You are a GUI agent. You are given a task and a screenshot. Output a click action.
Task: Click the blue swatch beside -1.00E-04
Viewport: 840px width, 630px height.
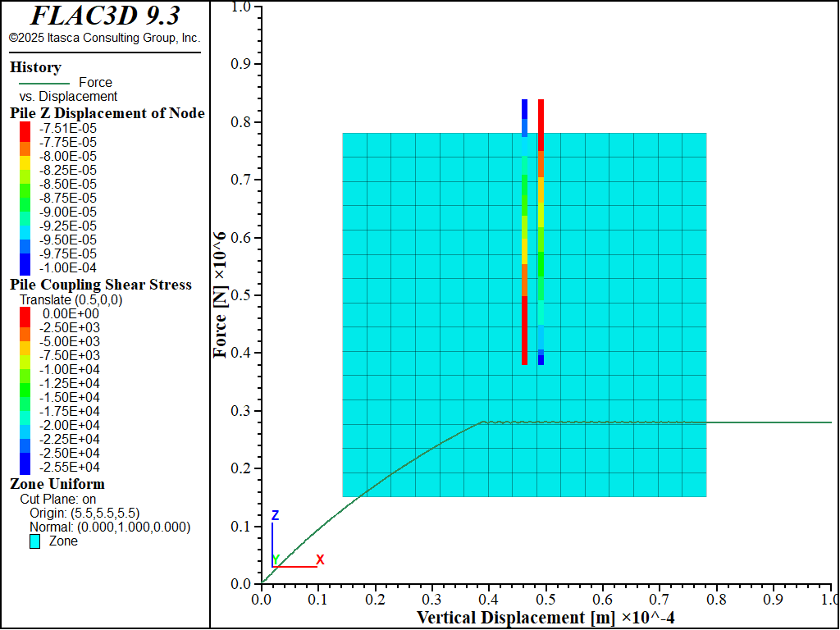pyautogui.click(x=25, y=267)
